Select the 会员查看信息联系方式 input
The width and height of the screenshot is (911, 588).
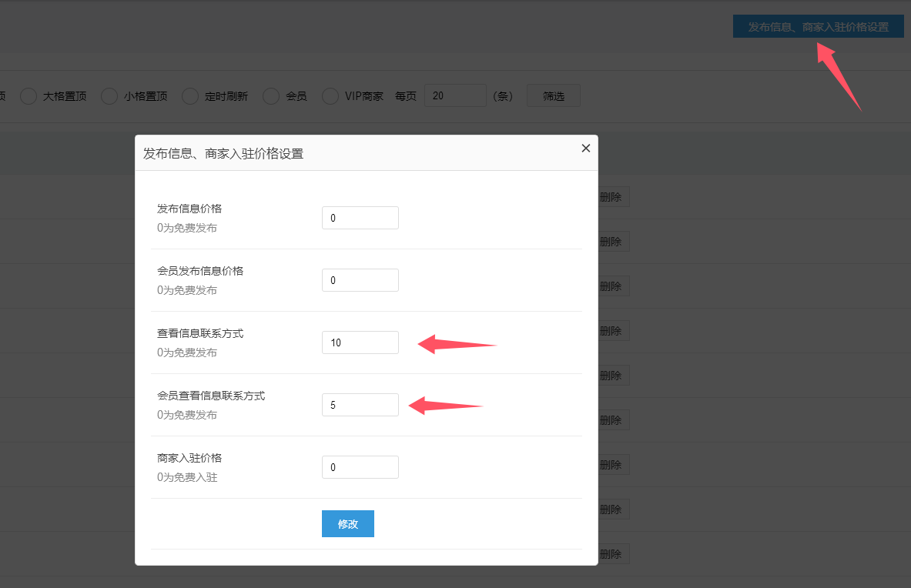tap(360, 405)
